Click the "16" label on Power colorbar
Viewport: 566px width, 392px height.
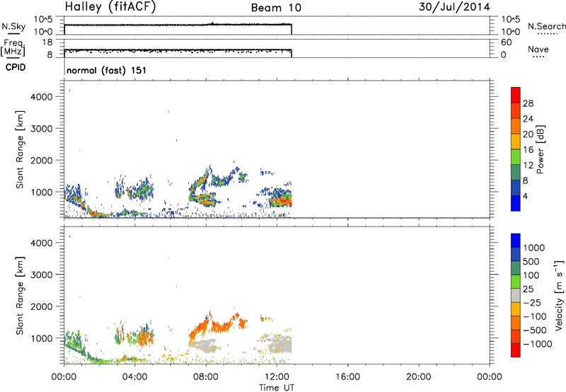click(x=528, y=150)
